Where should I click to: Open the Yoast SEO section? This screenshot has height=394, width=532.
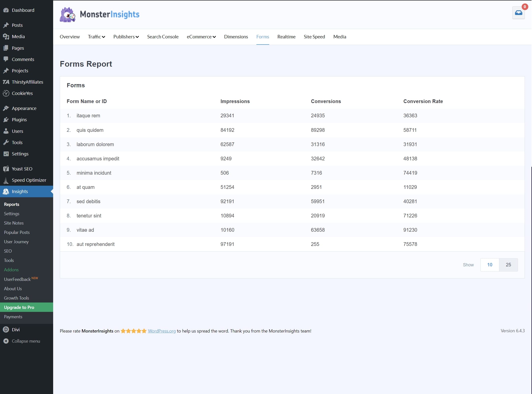(22, 168)
